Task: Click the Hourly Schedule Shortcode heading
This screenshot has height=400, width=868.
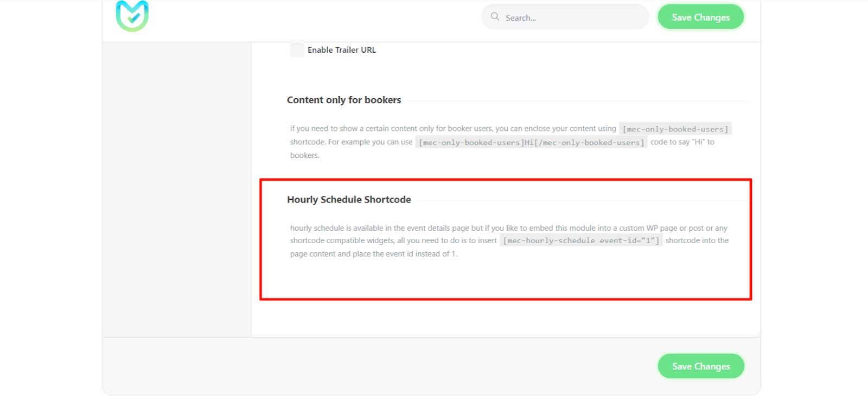Action: point(349,200)
